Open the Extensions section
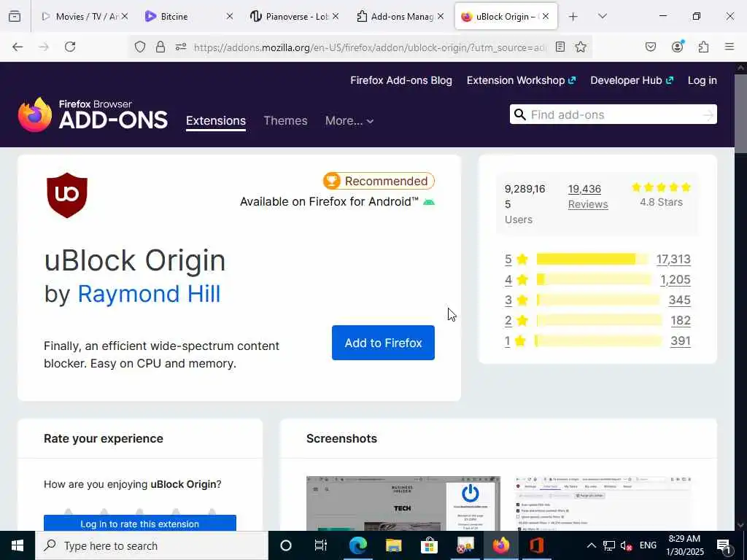Image resolution: width=747 pixels, height=560 pixels. [216, 121]
